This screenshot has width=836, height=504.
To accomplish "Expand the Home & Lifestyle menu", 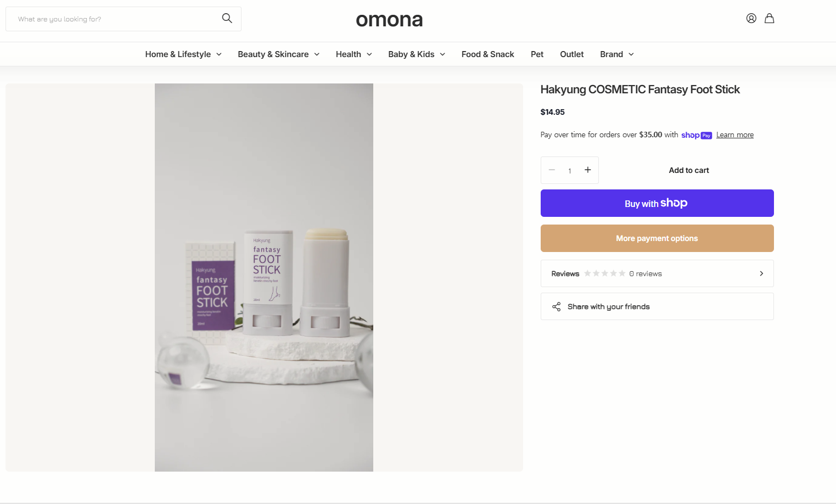I will click(x=183, y=54).
